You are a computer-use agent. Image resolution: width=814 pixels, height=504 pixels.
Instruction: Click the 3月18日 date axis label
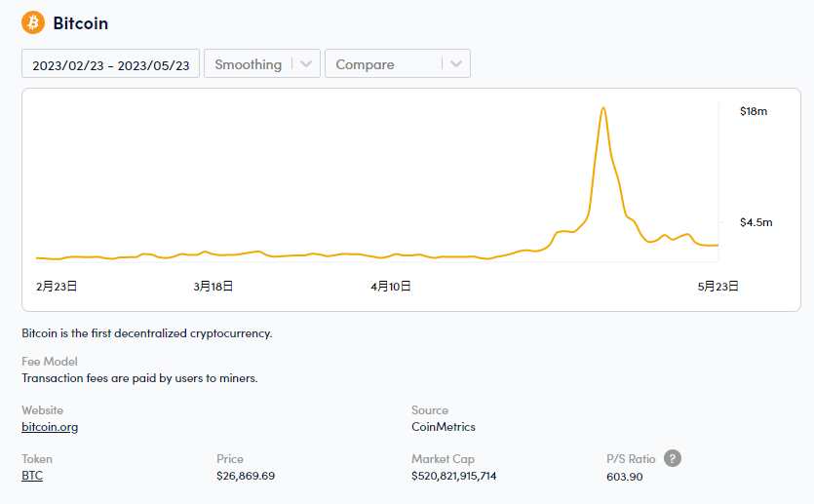click(x=213, y=286)
